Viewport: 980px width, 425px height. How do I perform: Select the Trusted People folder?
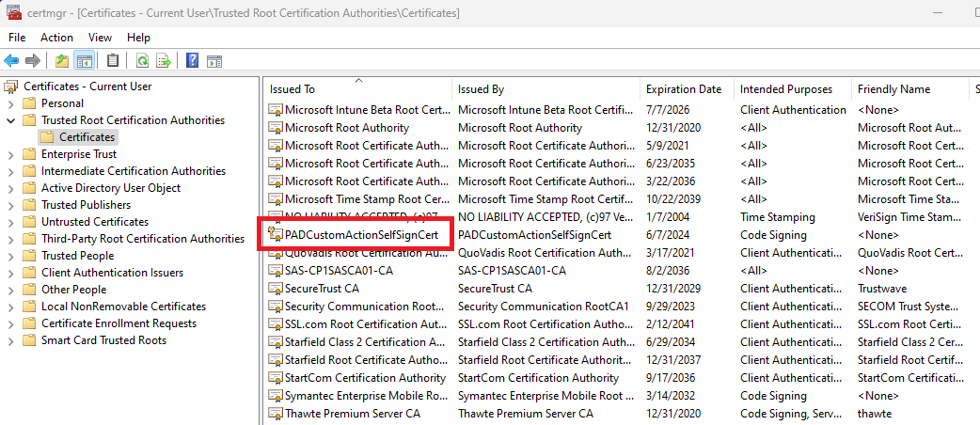coord(77,256)
